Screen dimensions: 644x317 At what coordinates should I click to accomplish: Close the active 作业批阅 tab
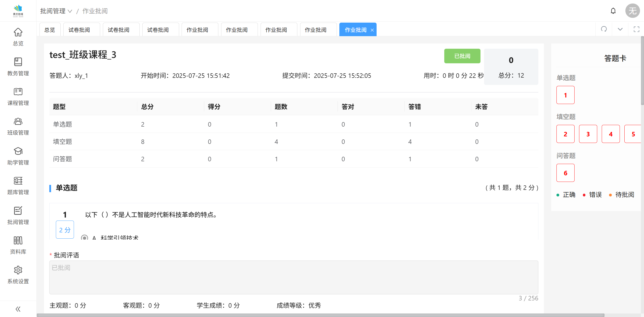[372, 30]
